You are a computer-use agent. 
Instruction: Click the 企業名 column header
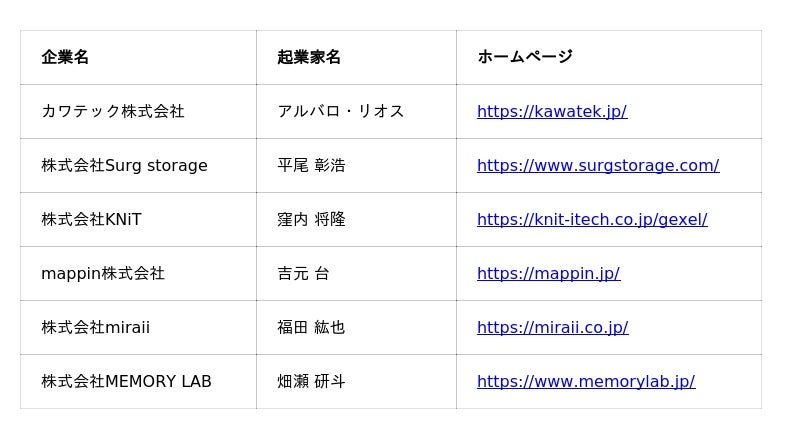coord(65,57)
